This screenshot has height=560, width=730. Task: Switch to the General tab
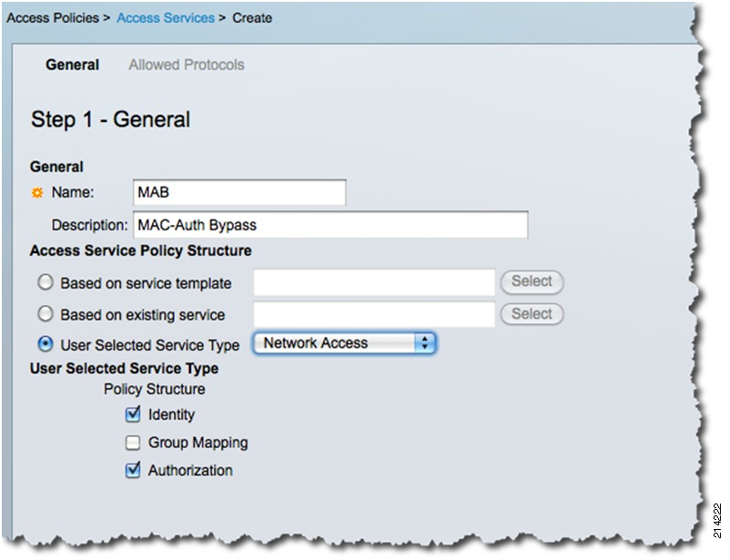pos(72,65)
